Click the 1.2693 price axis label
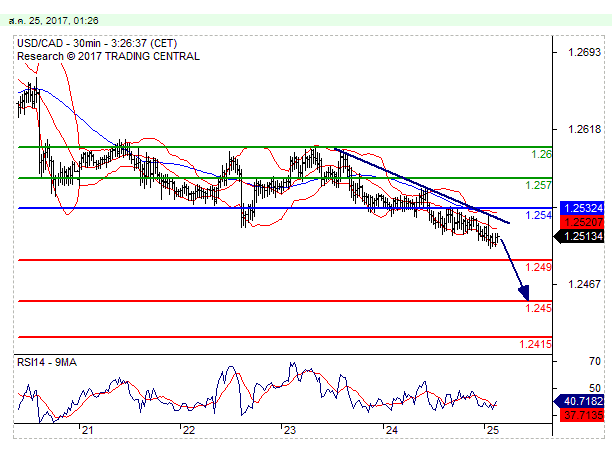The image size is (612, 451). (x=584, y=52)
